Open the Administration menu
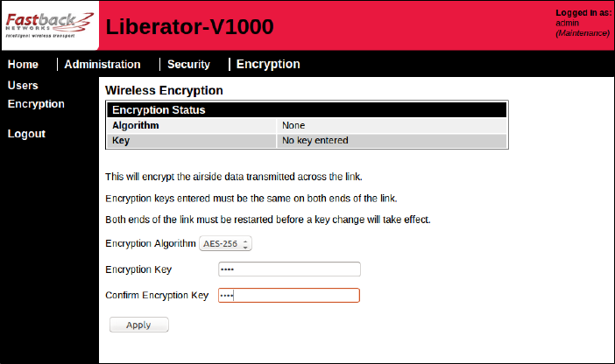 pyautogui.click(x=102, y=64)
